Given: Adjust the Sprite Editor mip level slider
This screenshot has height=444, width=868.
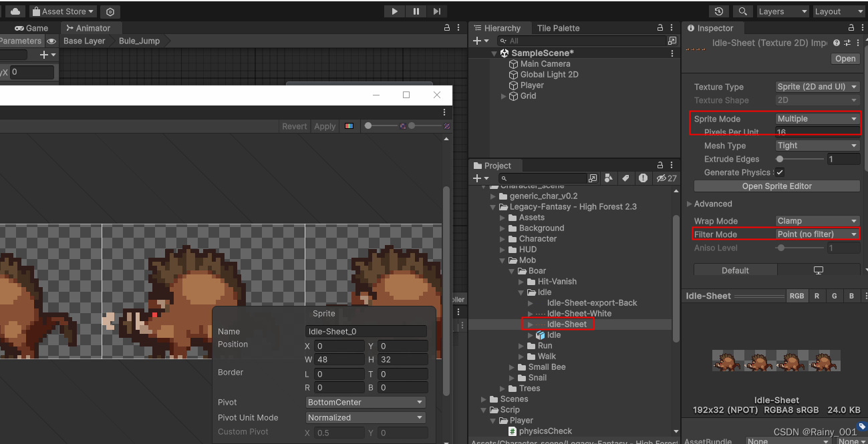Looking at the screenshot, I should (426, 126).
